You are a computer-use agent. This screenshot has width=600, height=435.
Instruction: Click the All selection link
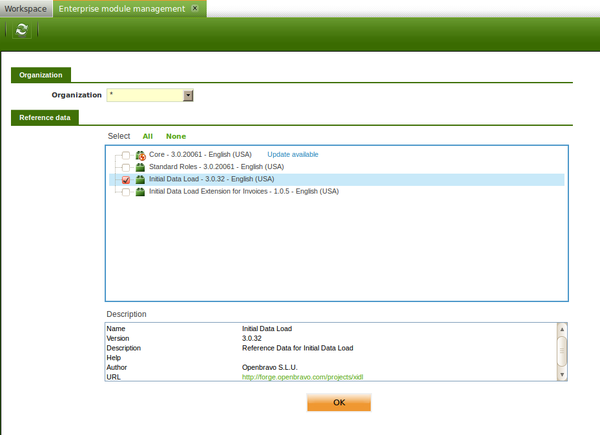click(147, 136)
